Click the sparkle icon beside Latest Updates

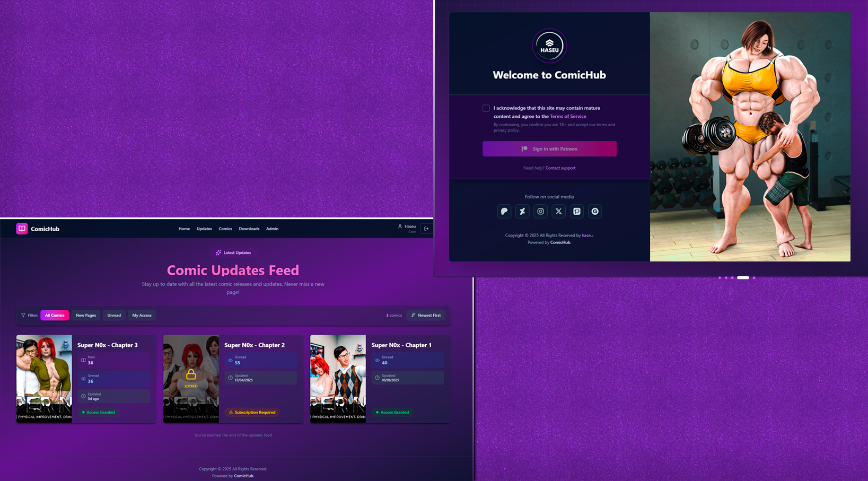coord(218,253)
